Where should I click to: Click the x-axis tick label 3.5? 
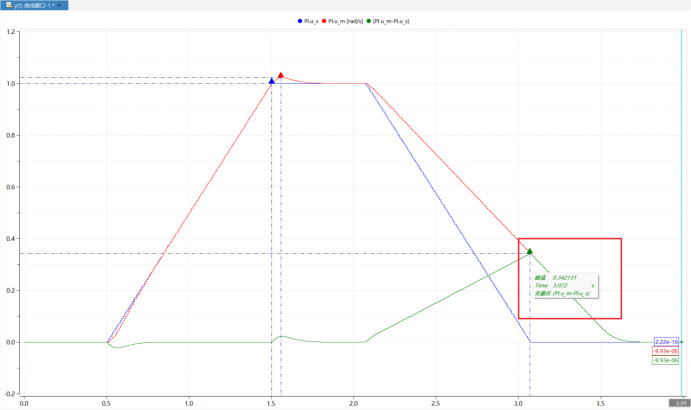coord(601,403)
